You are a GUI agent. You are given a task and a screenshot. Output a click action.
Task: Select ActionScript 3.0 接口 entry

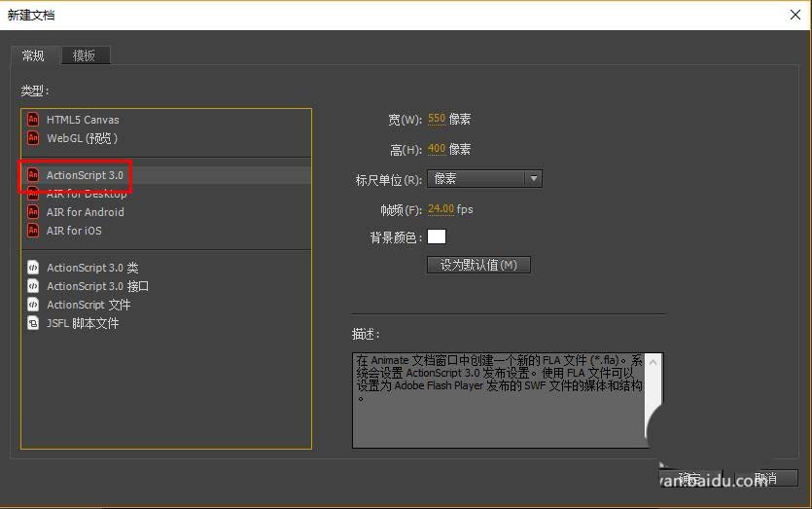(165, 286)
